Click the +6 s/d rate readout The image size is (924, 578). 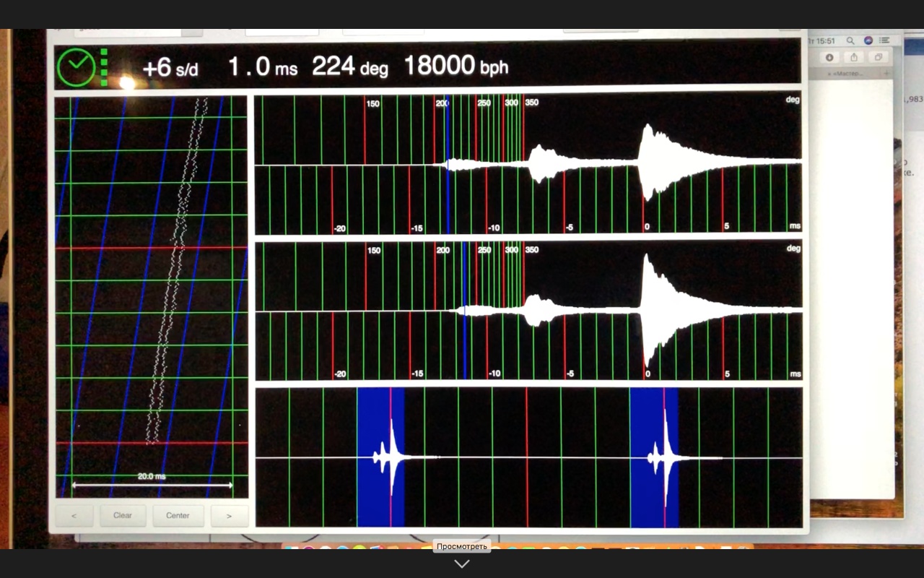click(170, 68)
